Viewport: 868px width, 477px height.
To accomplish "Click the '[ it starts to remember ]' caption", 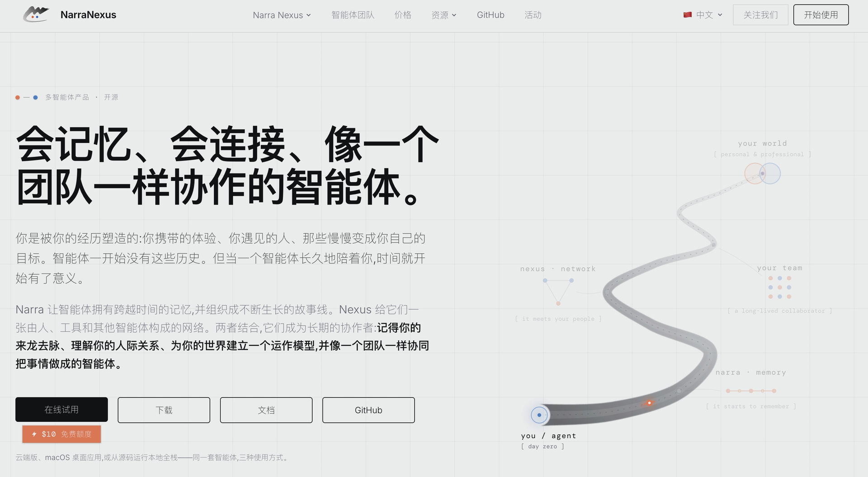I will (x=751, y=406).
